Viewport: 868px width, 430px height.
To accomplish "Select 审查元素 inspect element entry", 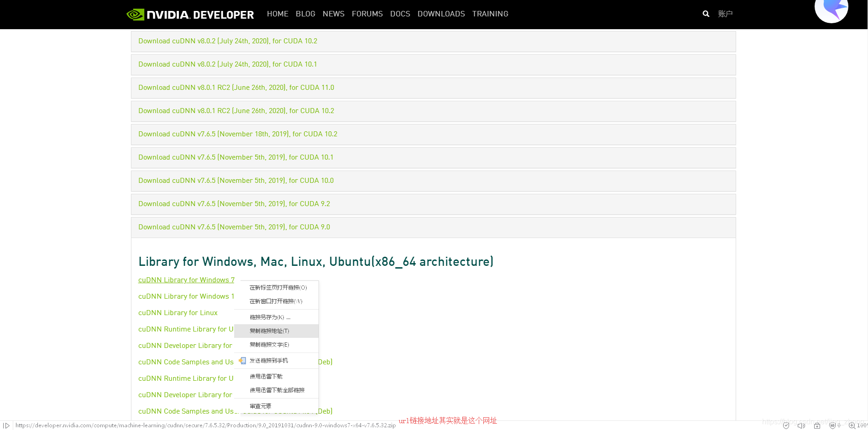I will (x=277, y=406).
